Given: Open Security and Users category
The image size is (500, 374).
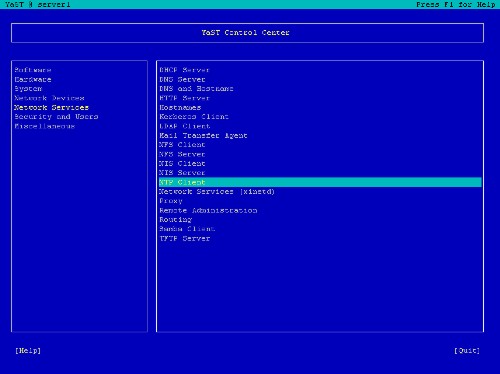Looking at the screenshot, I should point(56,117).
